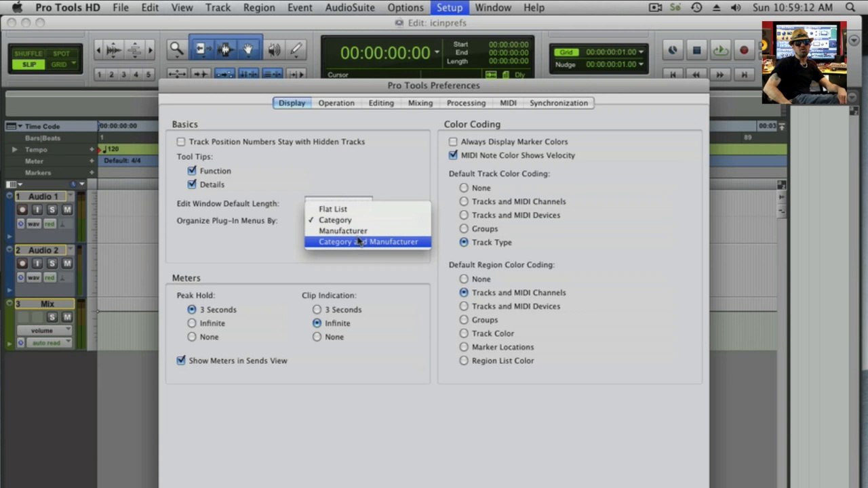Set Default Track Color Coding to Groups
The image size is (868, 488).
tap(464, 228)
